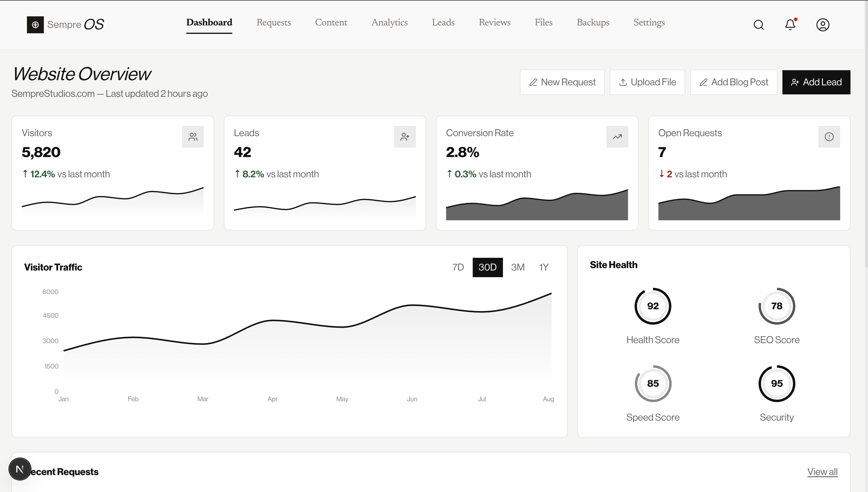868x492 pixels.
Task: Click the Visitors card people icon
Action: point(193,137)
